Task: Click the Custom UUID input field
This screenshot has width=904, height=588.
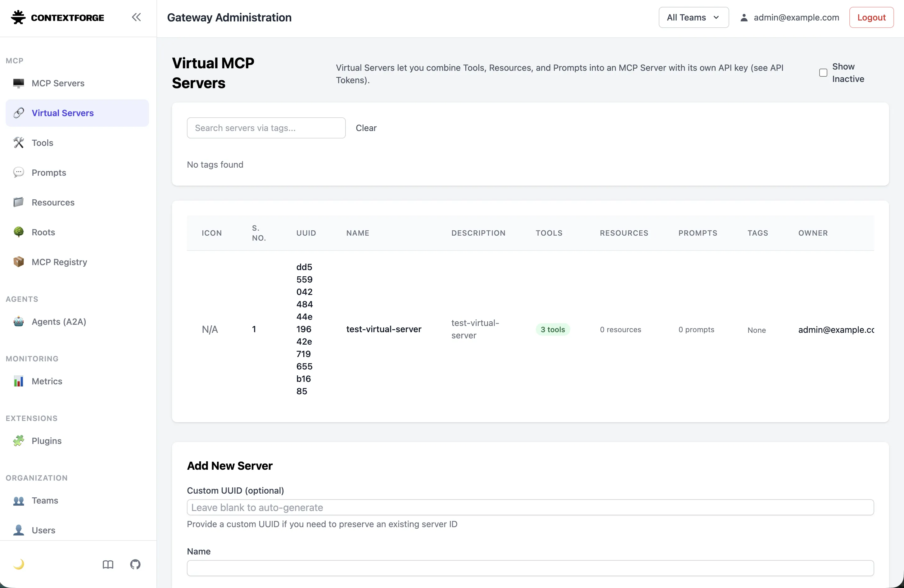Action: point(530,508)
